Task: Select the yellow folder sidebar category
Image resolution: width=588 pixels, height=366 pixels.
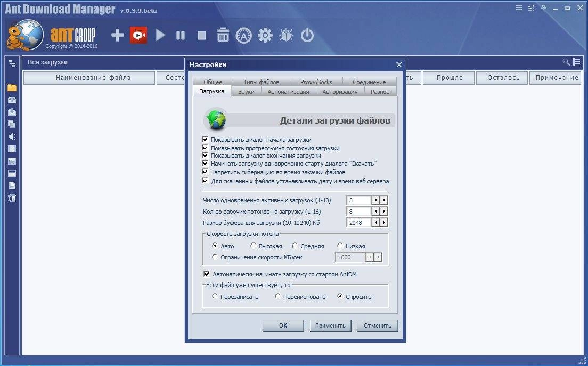Action: [x=12, y=87]
